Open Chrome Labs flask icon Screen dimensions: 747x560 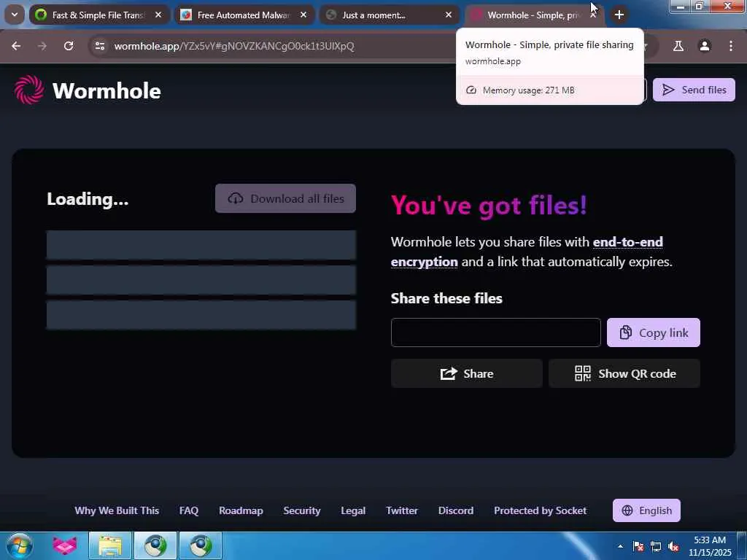tap(678, 46)
